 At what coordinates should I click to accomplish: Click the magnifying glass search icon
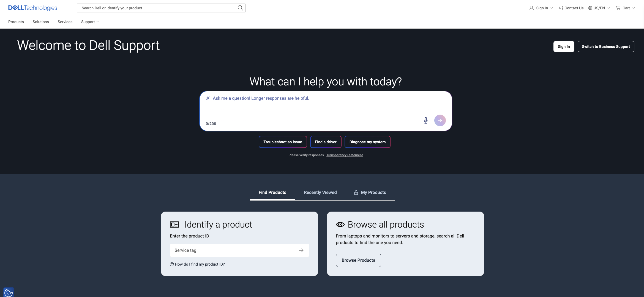coord(240,8)
